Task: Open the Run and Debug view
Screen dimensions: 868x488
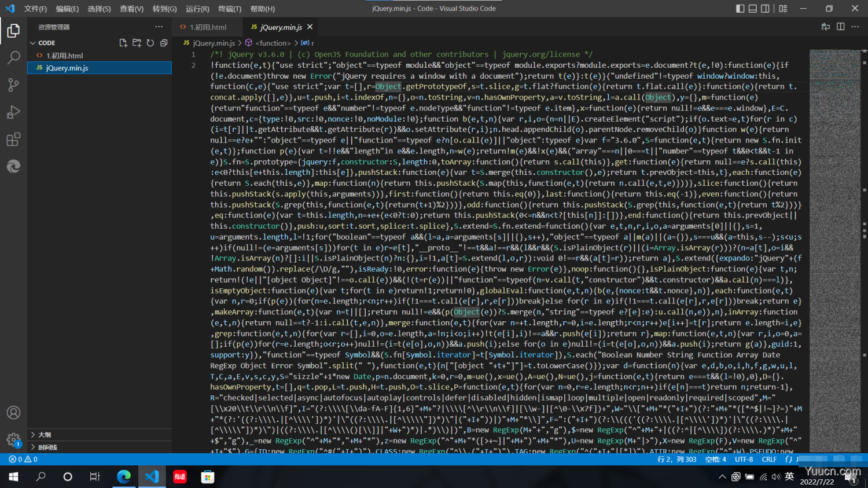Action: [13, 112]
